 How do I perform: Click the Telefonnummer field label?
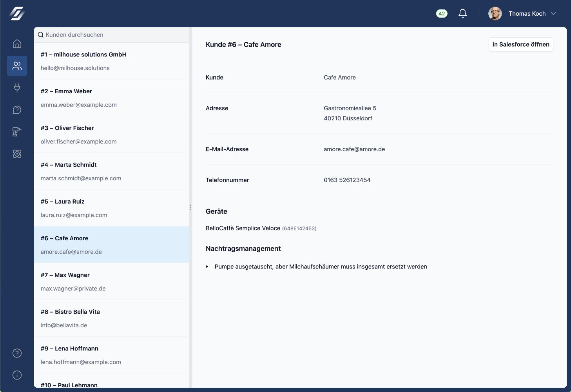pyautogui.click(x=227, y=180)
